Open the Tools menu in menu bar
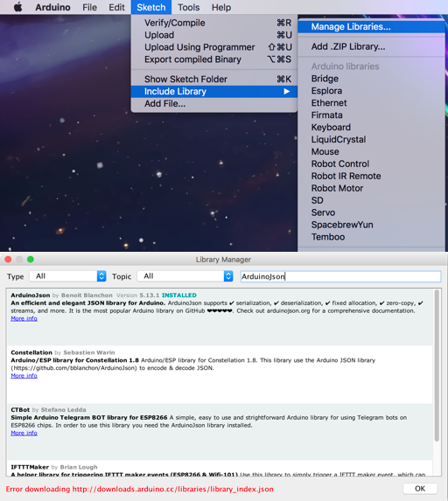This screenshot has width=448, height=501. click(189, 7)
